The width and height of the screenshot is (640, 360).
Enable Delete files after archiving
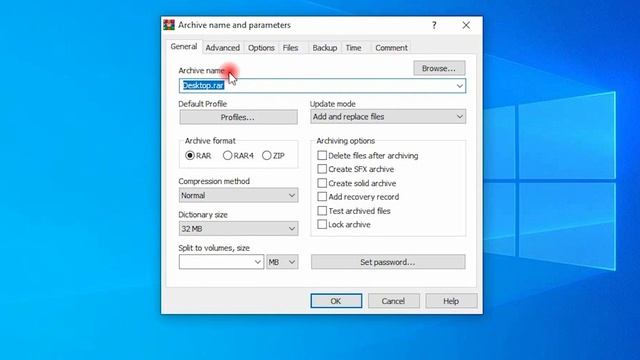(x=322, y=156)
